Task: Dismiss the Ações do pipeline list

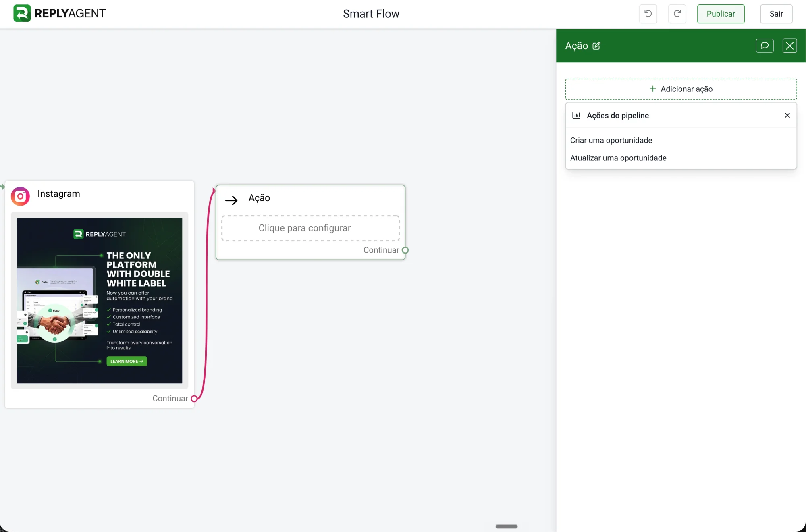Action: tap(787, 115)
